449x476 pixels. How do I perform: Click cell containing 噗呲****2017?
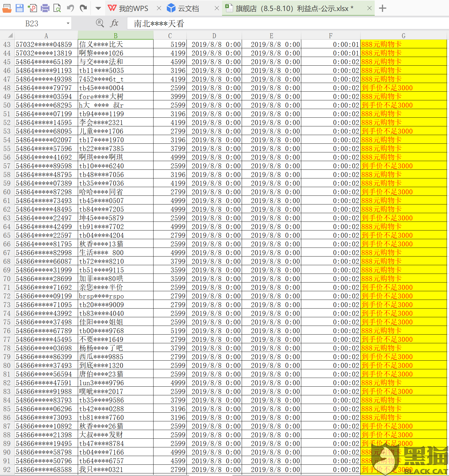pos(116,391)
